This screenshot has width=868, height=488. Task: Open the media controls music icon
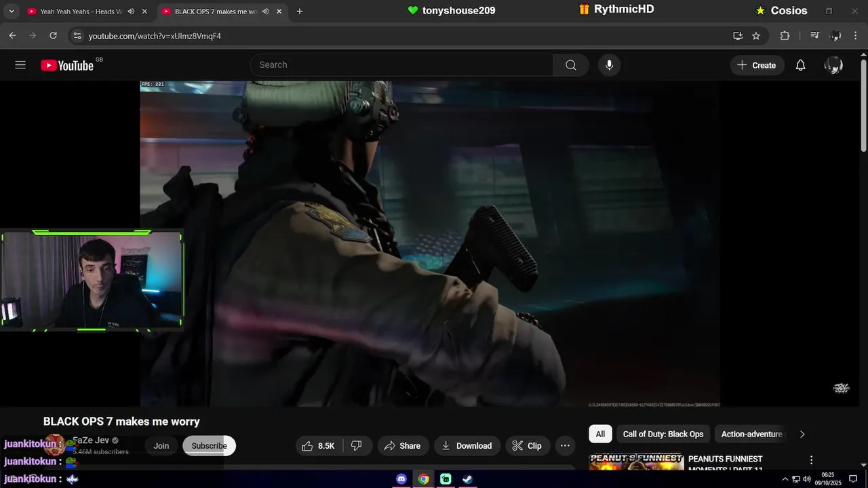pyautogui.click(x=815, y=36)
